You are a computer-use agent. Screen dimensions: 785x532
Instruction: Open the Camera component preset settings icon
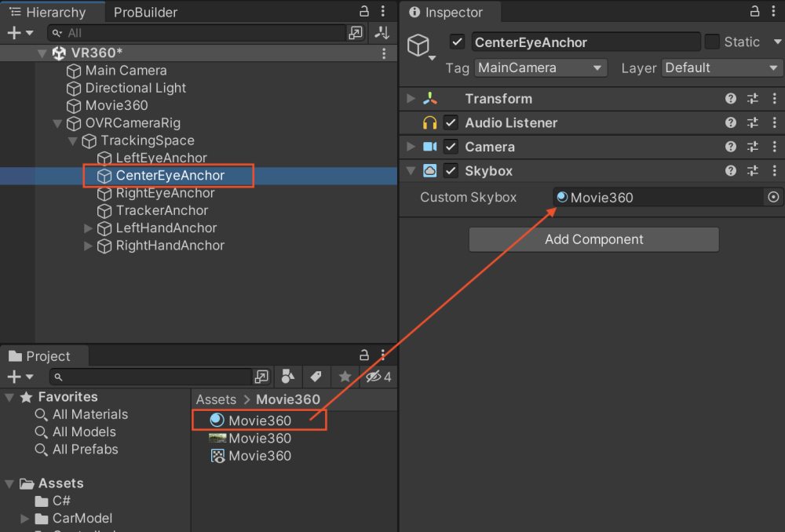coord(753,147)
